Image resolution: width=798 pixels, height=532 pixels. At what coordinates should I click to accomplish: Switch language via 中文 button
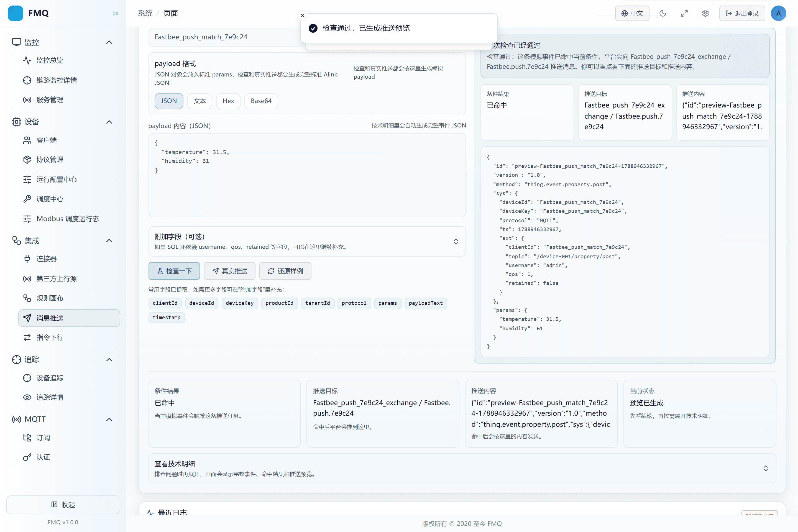[x=632, y=13]
